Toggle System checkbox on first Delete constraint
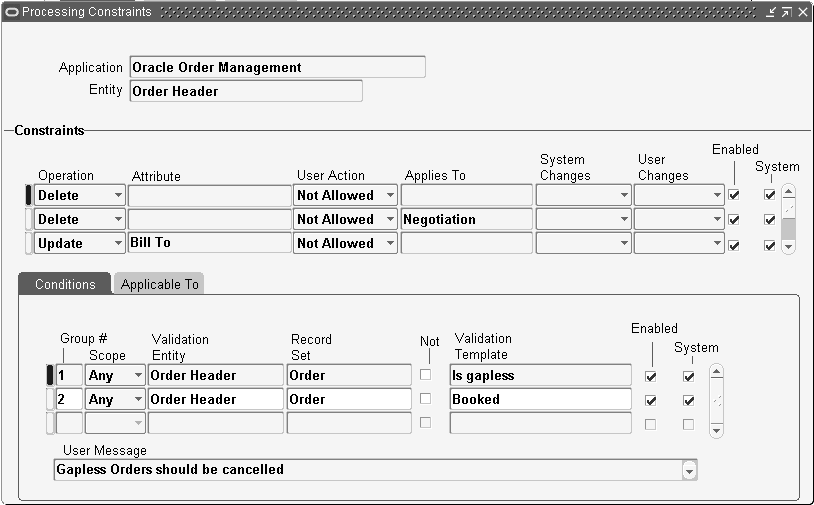 (x=769, y=195)
